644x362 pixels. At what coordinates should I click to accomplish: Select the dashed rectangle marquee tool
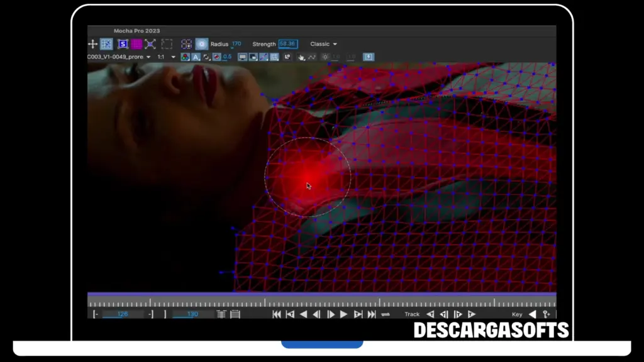(167, 44)
